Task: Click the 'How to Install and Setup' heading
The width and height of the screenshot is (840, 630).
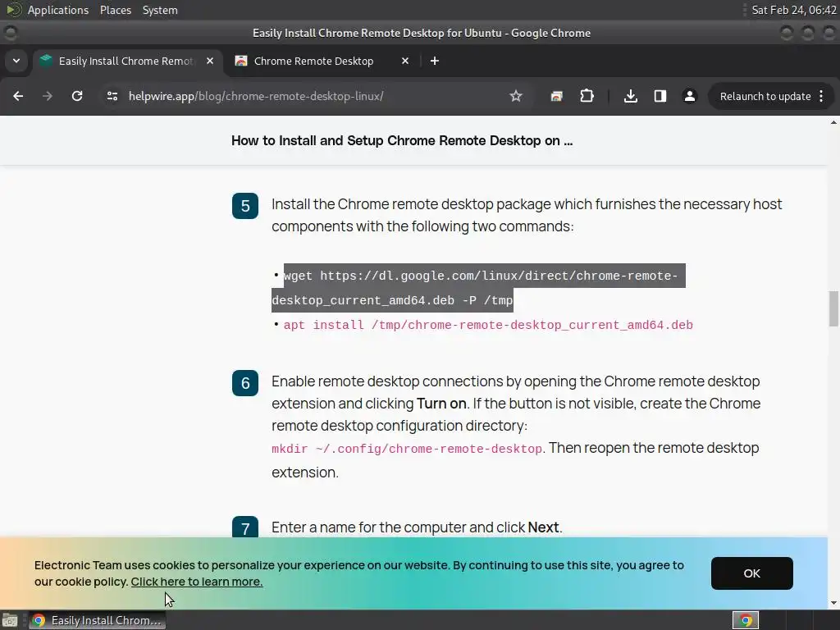Action: click(402, 141)
